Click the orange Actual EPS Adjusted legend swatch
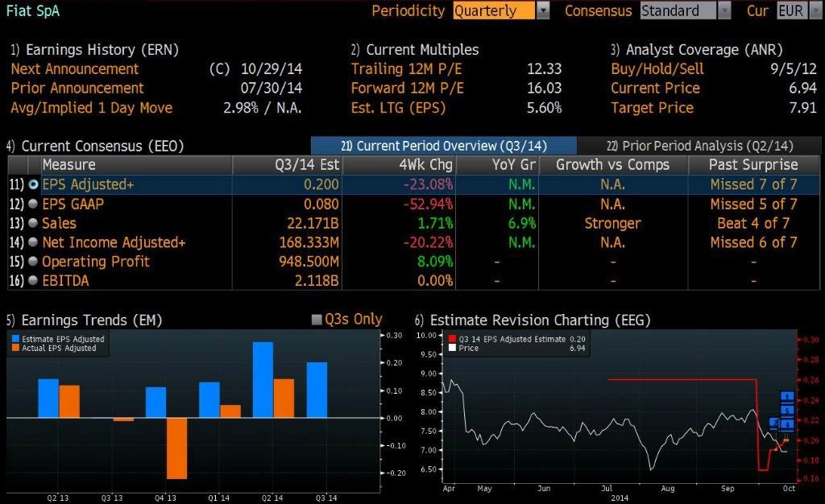The width and height of the screenshot is (825, 504). [16, 348]
